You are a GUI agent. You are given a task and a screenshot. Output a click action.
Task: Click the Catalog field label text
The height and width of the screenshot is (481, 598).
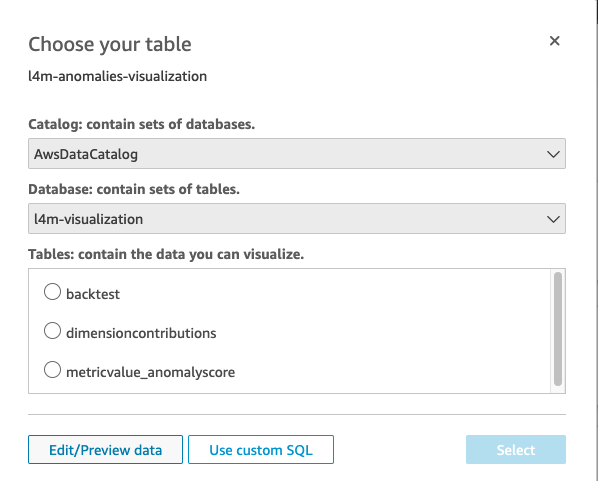pos(141,124)
